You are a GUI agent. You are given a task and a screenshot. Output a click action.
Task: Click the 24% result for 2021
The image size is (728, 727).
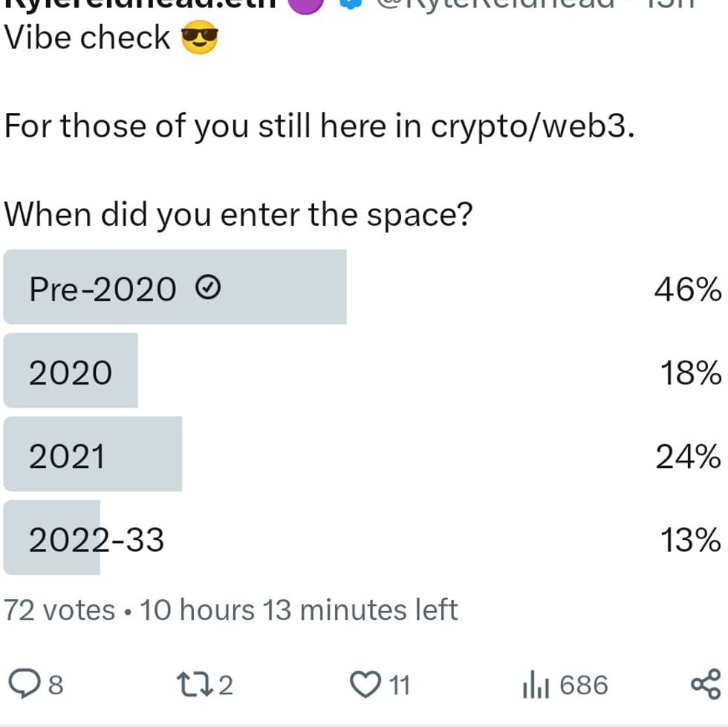pos(689,457)
